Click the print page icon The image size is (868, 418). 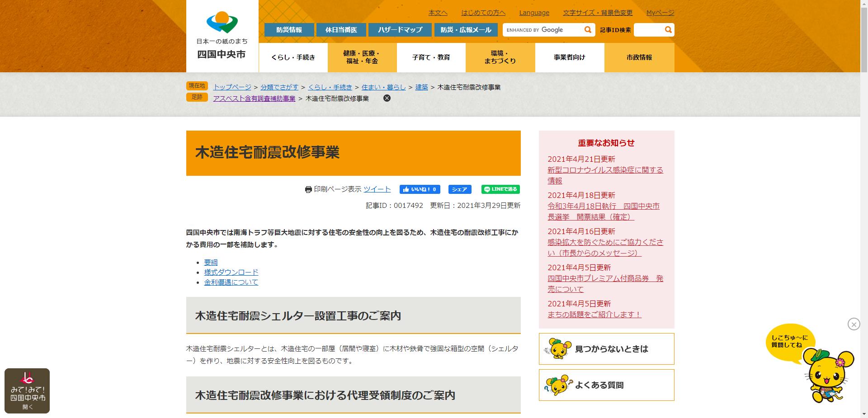(309, 189)
